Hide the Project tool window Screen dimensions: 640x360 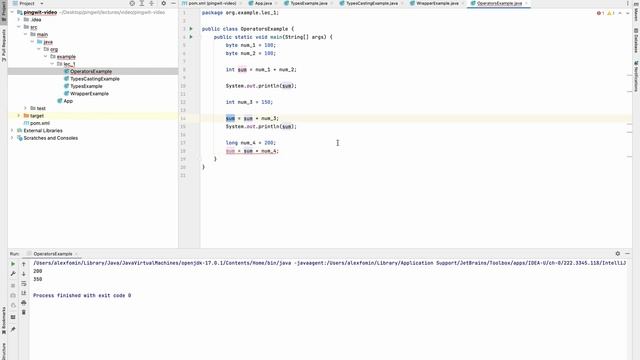pos(173,3)
